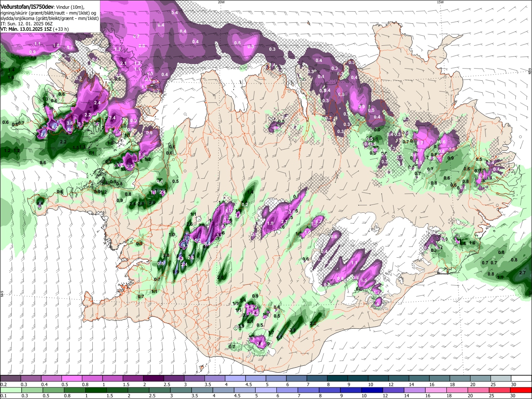Image resolution: width=532 pixels, height=399 pixels.
Task: Click the "7.6" precipitation value on the map
Action: (x=43, y=135)
